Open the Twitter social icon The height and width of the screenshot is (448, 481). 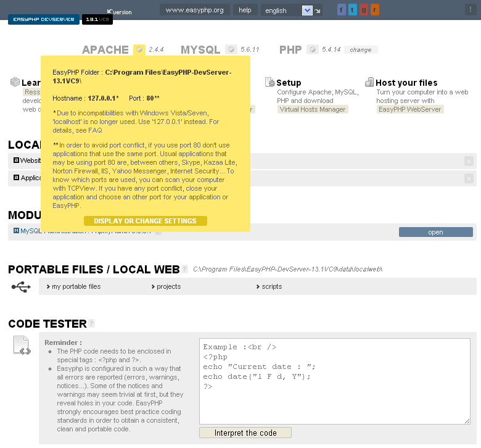(x=353, y=10)
